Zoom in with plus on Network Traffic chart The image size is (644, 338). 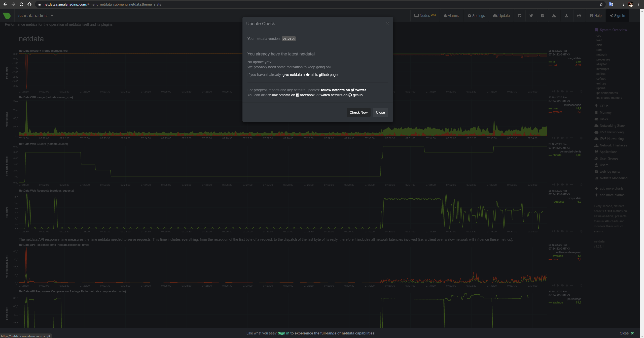click(567, 91)
